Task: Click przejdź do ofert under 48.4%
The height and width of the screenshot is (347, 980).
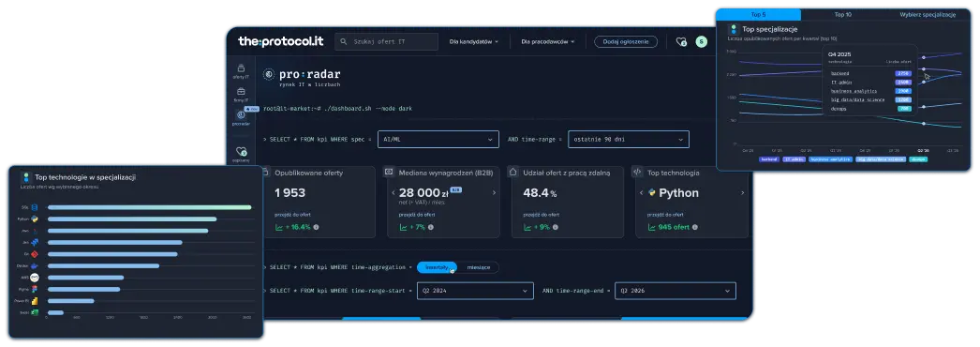Action: click(x=541, y=214)
